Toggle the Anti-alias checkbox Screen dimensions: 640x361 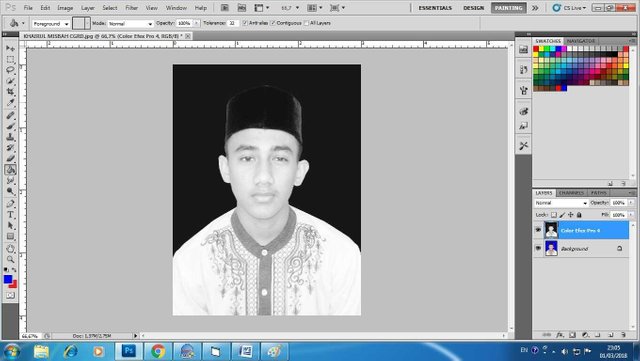245,23
